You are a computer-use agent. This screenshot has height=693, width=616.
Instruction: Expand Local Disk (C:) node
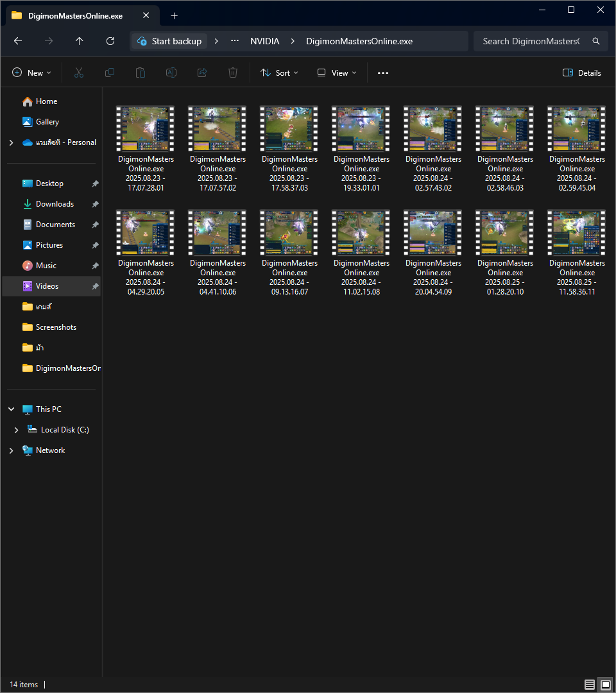click(x=16, y=430)
